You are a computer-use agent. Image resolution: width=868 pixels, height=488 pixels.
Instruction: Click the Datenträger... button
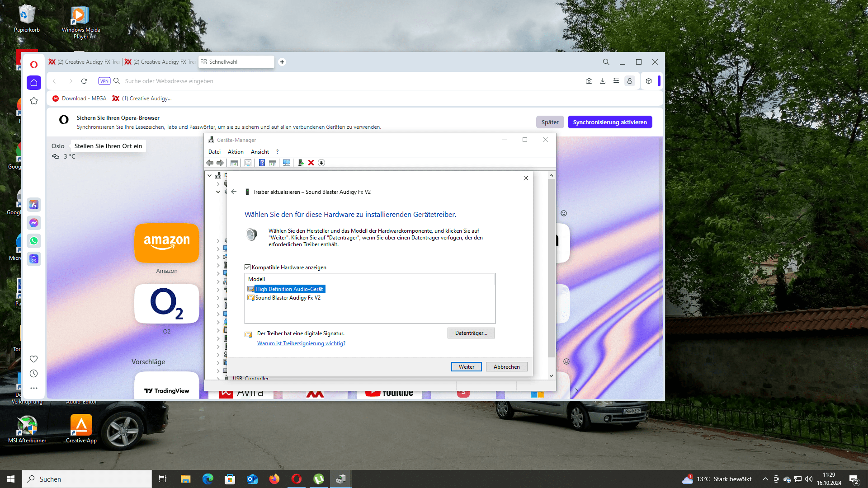[x=471, y=333]
